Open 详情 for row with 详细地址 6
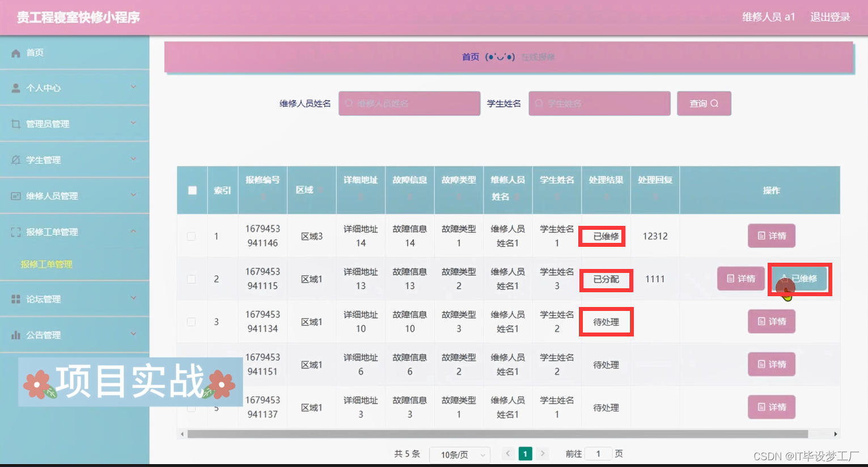The height and width of the screenshot is (467, 868). click(x=772, y=364)
